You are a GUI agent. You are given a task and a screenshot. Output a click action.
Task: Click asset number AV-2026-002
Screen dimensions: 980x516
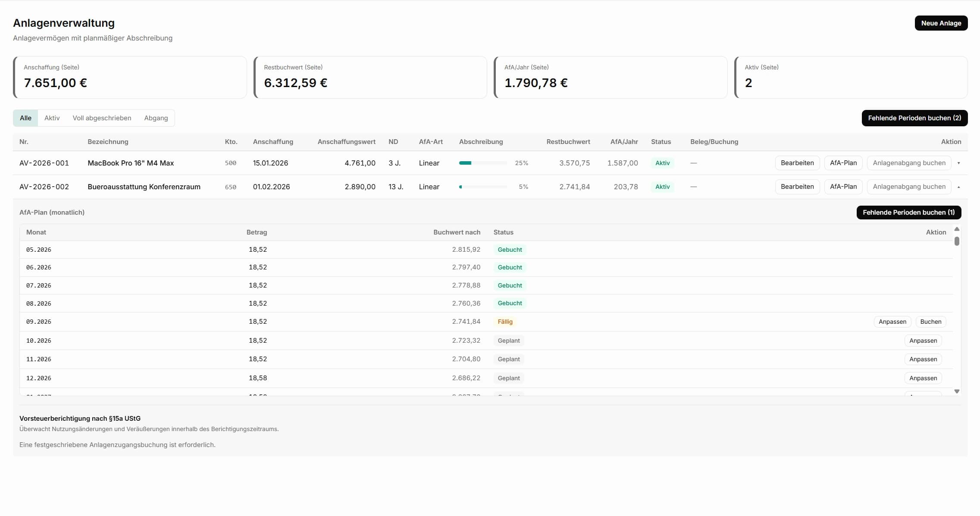(44, 187)
